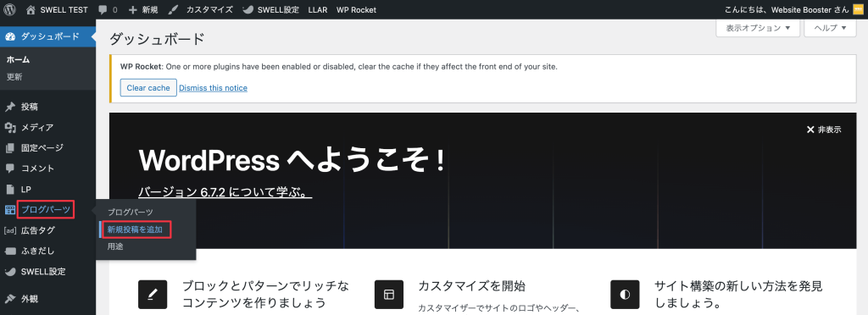This screenshot has height=315, width=868.
Task: Click the pencil edit icon in welcome panel
Action: 153,295
